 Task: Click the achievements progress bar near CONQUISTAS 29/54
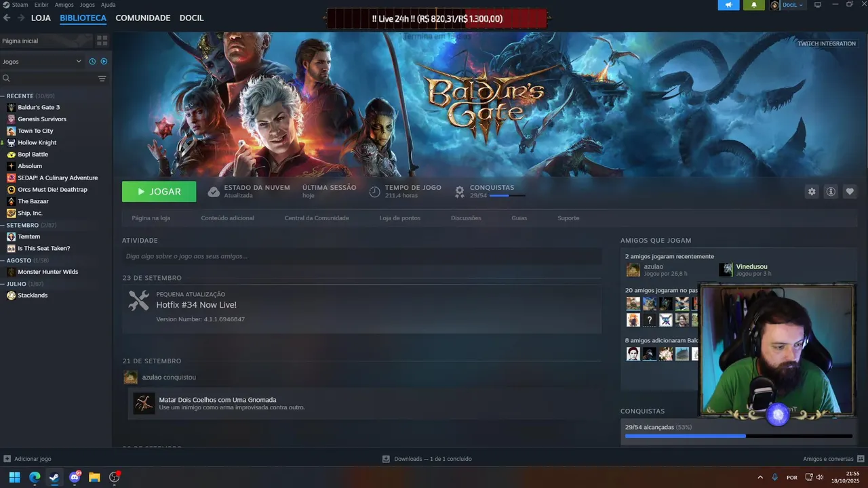click(507, 196)
